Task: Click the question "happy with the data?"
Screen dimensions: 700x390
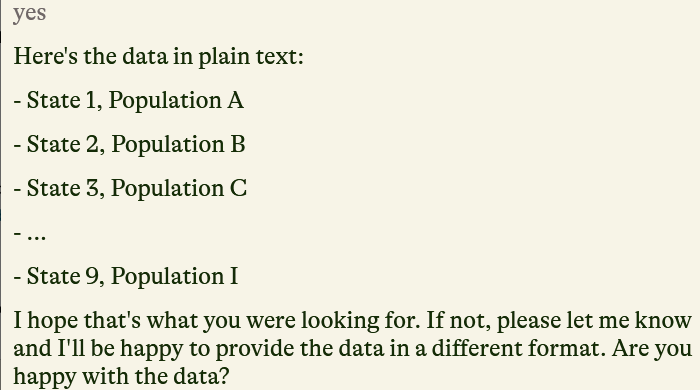Action: click(121, 377)
